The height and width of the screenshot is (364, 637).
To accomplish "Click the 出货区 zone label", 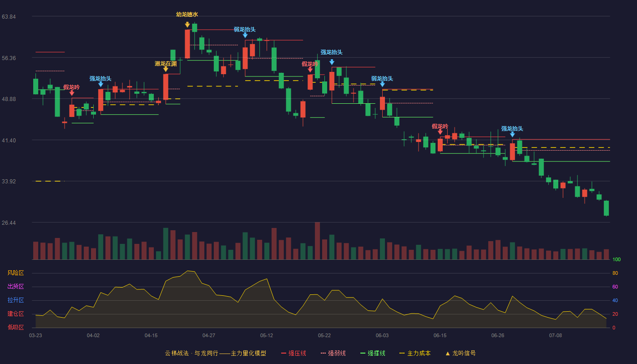I will pyautogui.click(x=15, y=287).
